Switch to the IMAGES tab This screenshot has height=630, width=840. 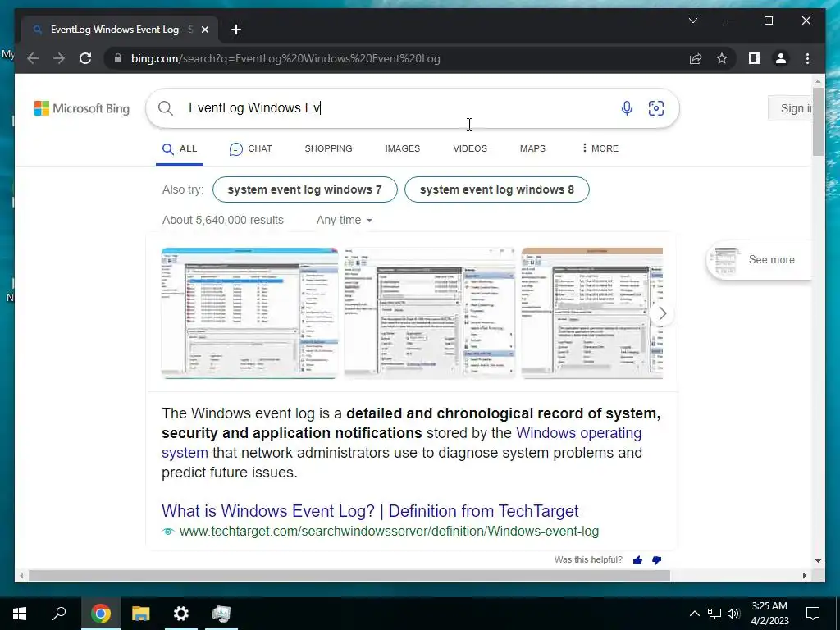tap(402, 149)
